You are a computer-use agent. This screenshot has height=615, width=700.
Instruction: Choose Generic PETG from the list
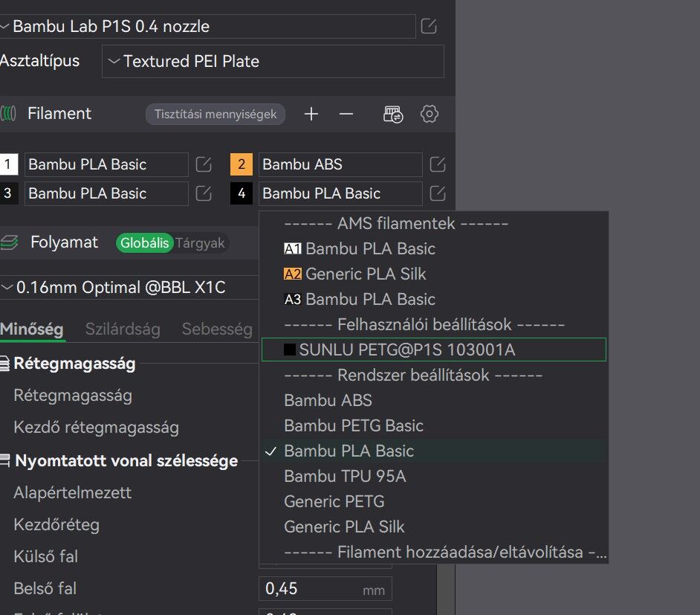pyautogui.click(x=433, y=501)
